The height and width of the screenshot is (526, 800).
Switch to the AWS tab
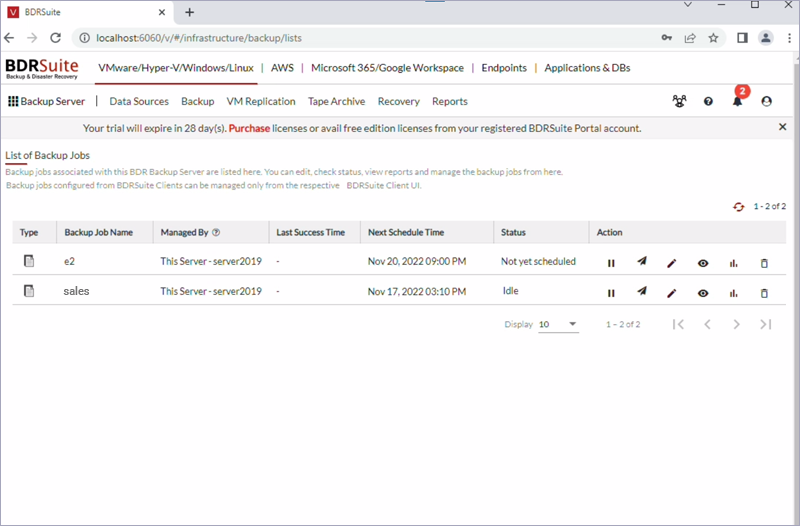282,68
